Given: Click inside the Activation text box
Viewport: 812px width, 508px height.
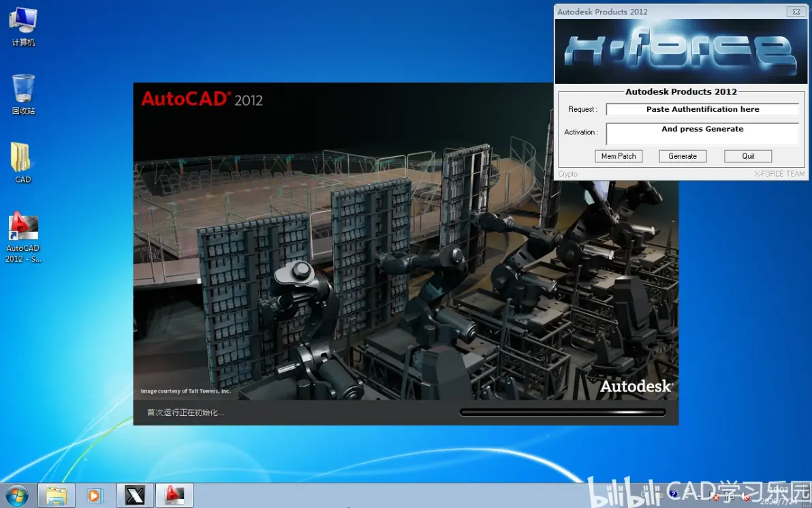Looking at the screenshot, I should [702, 134].
